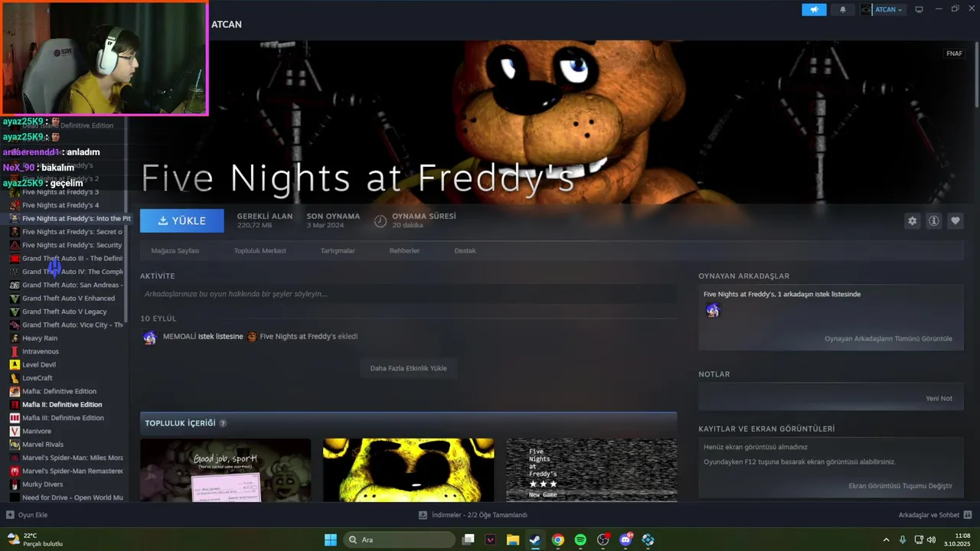Open the notifications bell

click(843, 10)
